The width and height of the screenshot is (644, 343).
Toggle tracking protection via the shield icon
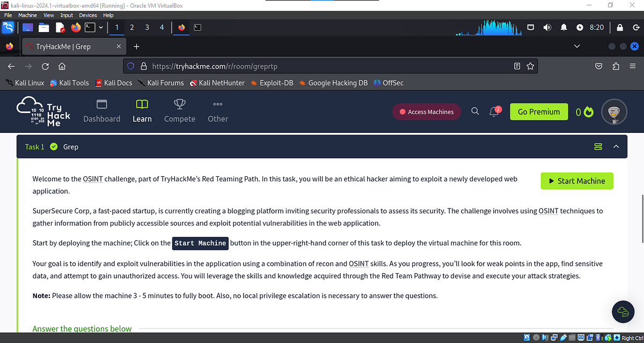130,66
